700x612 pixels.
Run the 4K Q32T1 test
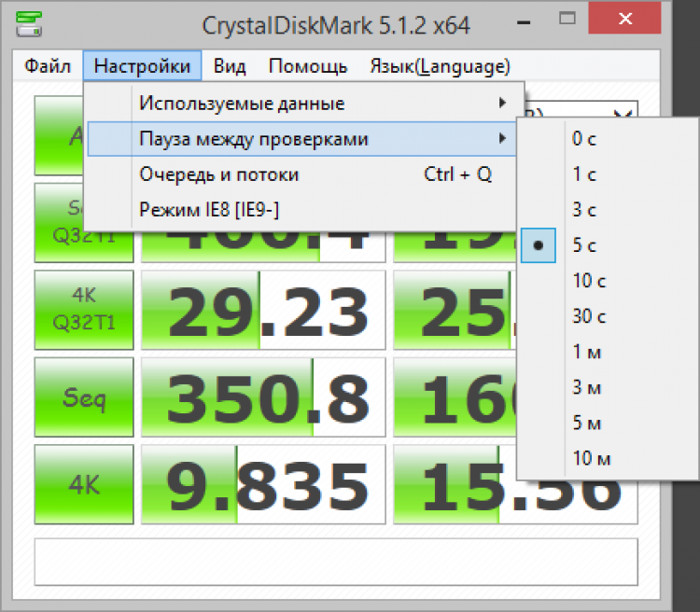click(84, 310)
